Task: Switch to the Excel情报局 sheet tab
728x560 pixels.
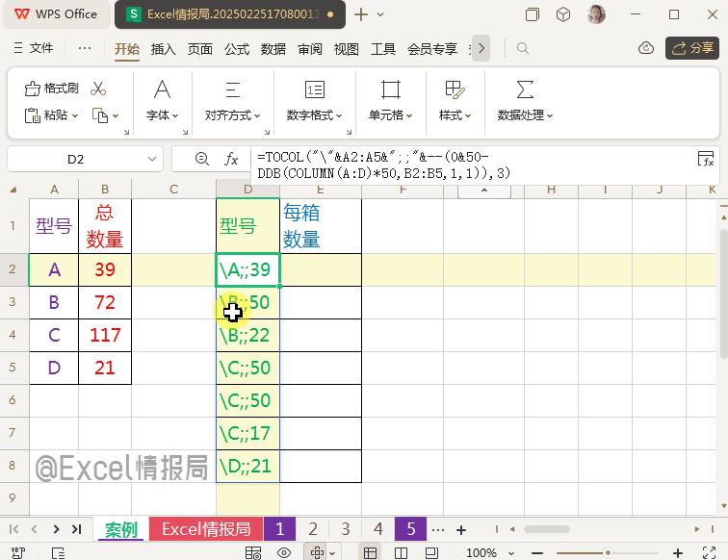Action: click(205, 529)
